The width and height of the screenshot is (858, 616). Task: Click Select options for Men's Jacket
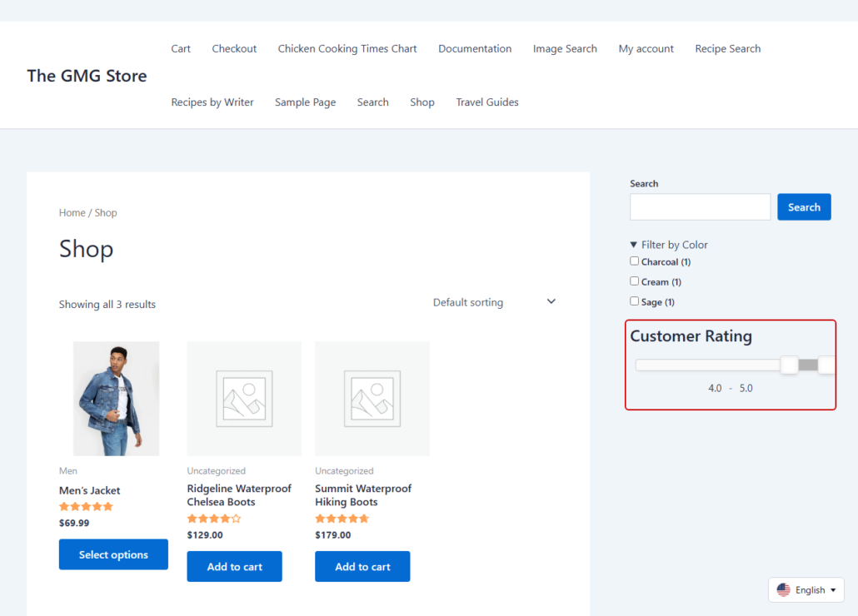113,554
